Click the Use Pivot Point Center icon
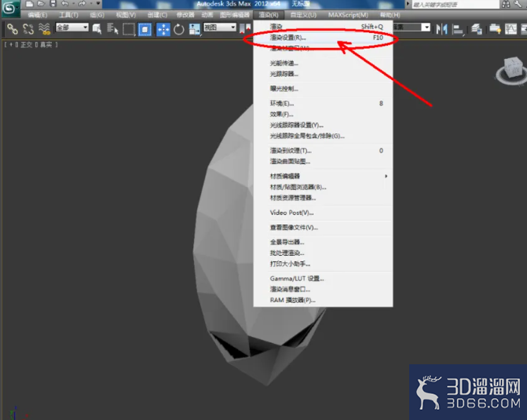Viewport: 527px width, 420px height. [x=245, y=29]
